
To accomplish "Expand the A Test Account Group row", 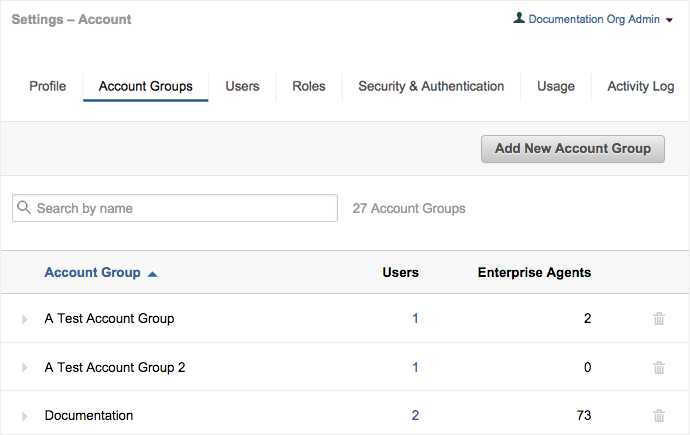I will (x=25, y=319).
